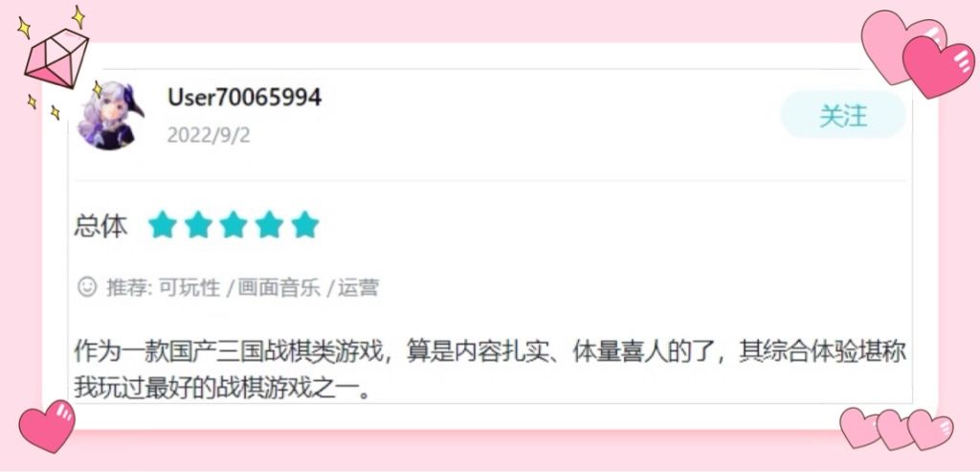Click the single heart sticker bottom left

click(x=47, y=426)
